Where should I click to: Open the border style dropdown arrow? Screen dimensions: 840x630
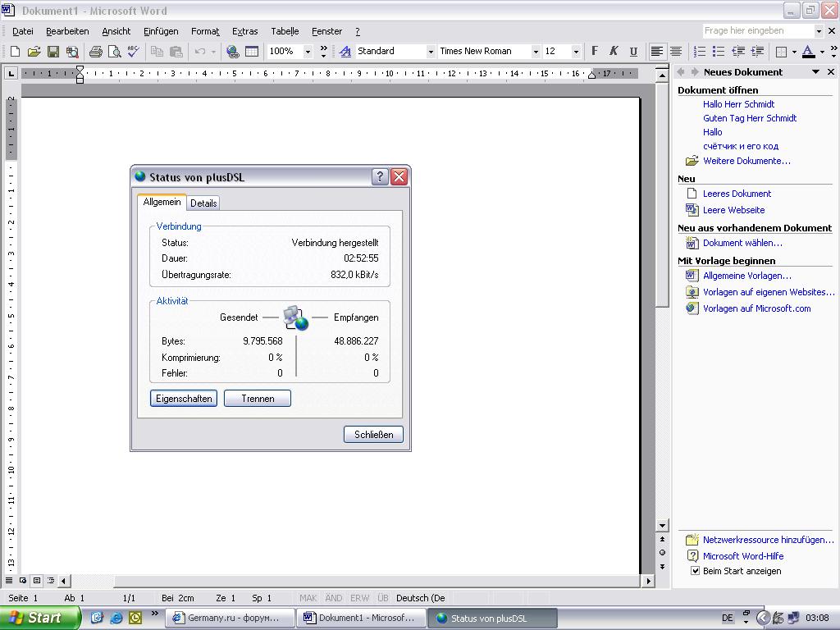(x=794, y=52)
